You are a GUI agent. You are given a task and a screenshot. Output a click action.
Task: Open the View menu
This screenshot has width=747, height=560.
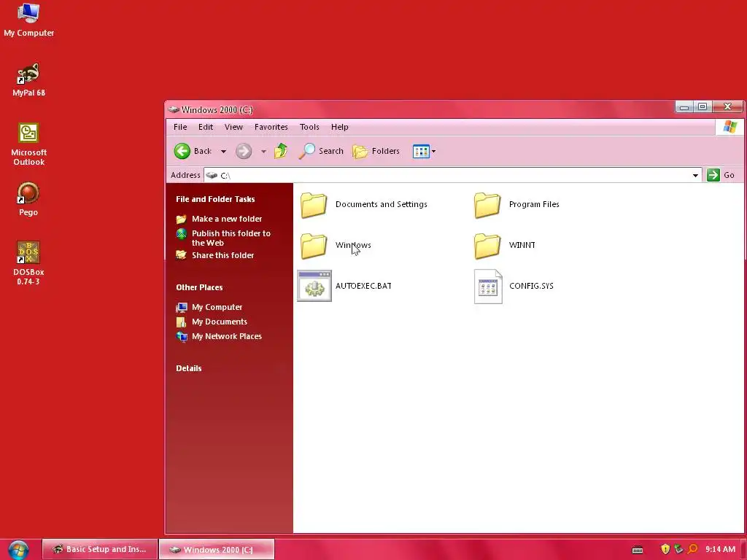[x=233, y=127]
